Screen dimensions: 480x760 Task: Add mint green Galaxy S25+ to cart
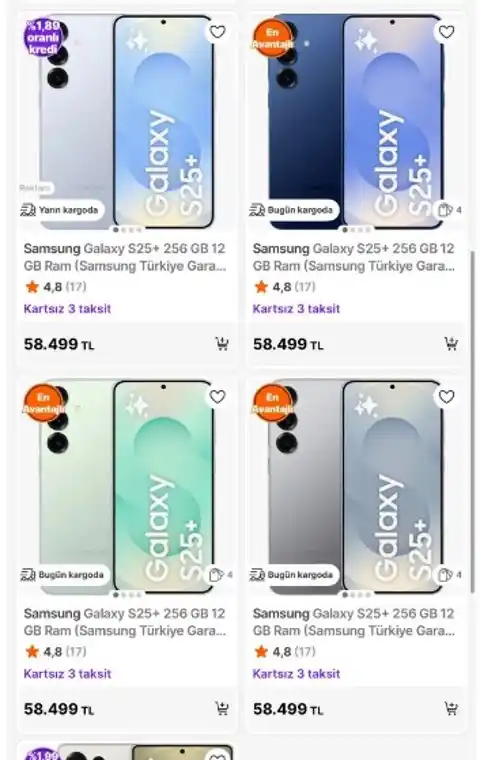click(x=222, y=709)
